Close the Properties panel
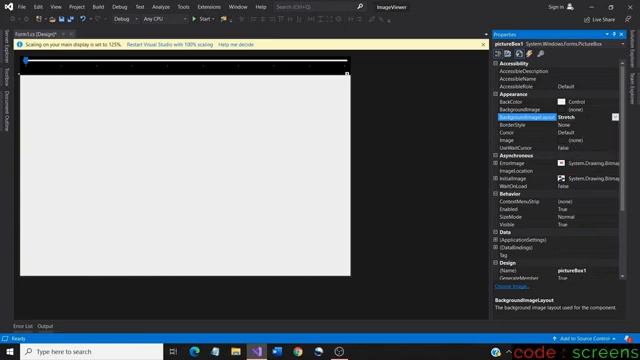 pos(621,34)
